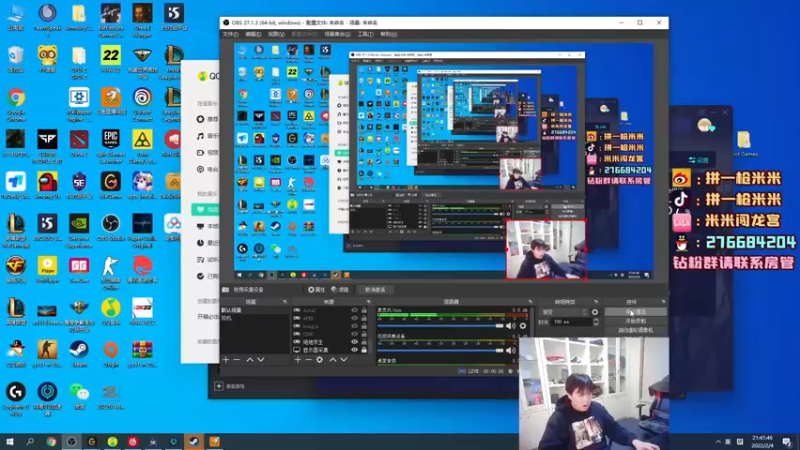Move the selected source up

[x=333, y=360]
